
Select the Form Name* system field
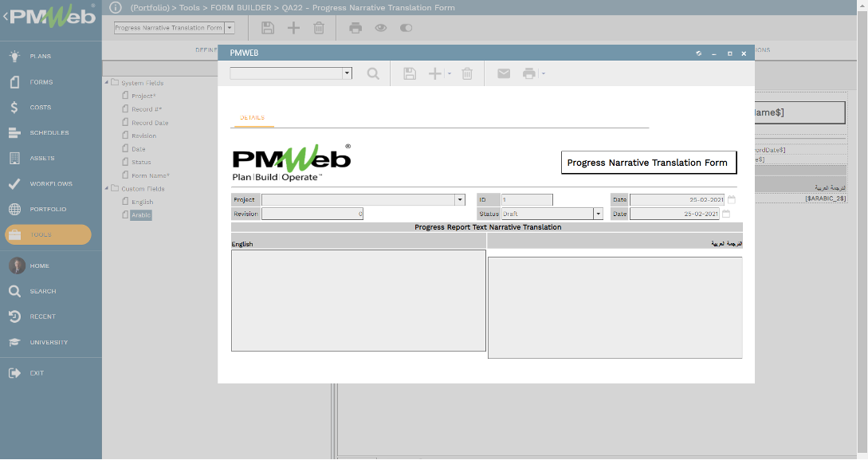150,175
